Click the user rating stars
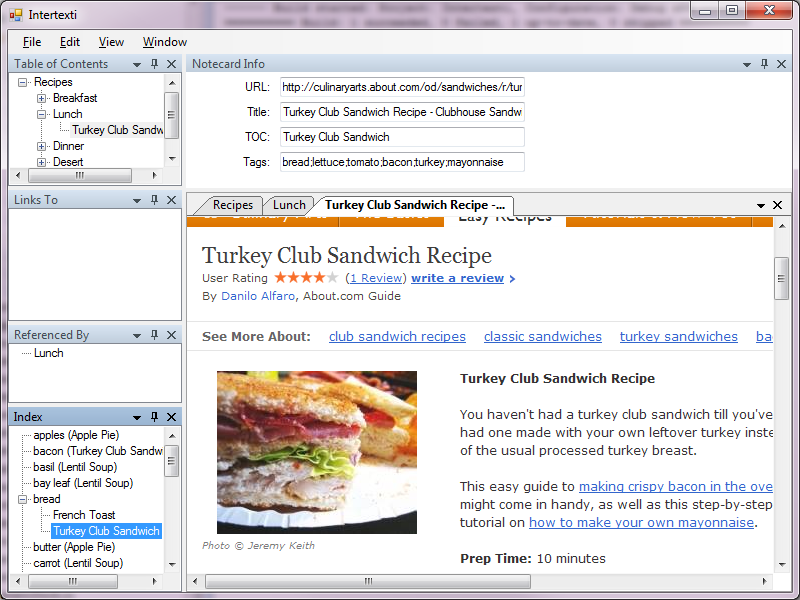 click(306, 278)
